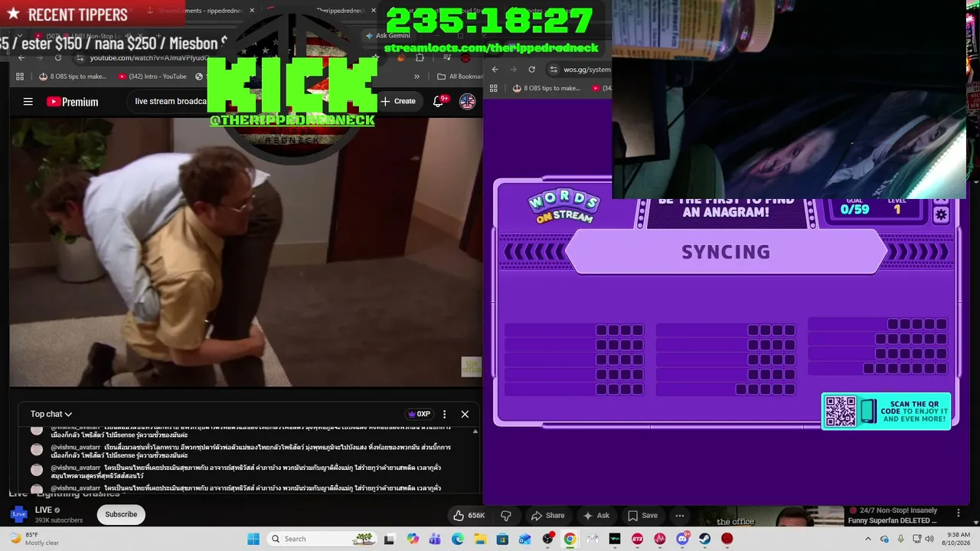980x551 pixels.
Task: Open the YouTube hamburger guide menu
Action: pos(28,102)
